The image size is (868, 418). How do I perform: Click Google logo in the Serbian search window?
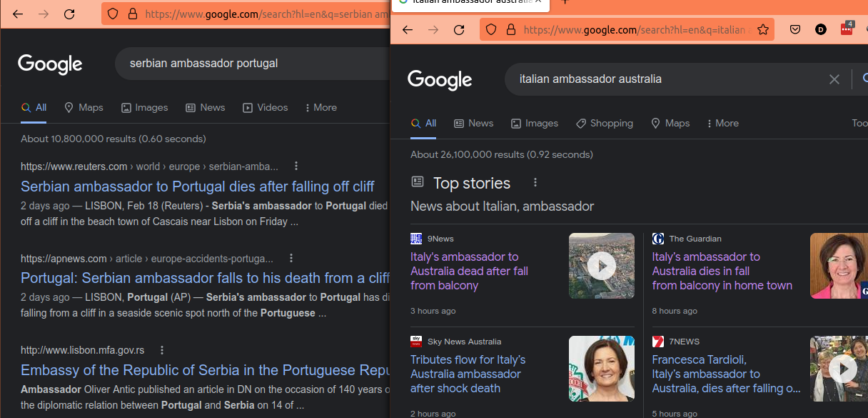(50, 64)
